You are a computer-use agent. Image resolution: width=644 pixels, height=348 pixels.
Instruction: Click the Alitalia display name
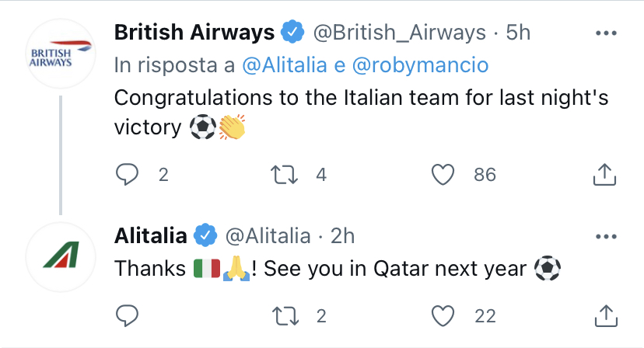point(150,235)
